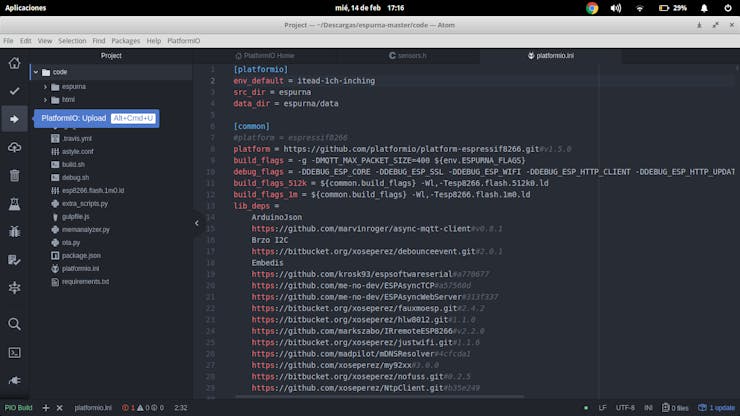
Task: Open the PlatformIO Debug bug icon
Action: [x=14, y=232]
